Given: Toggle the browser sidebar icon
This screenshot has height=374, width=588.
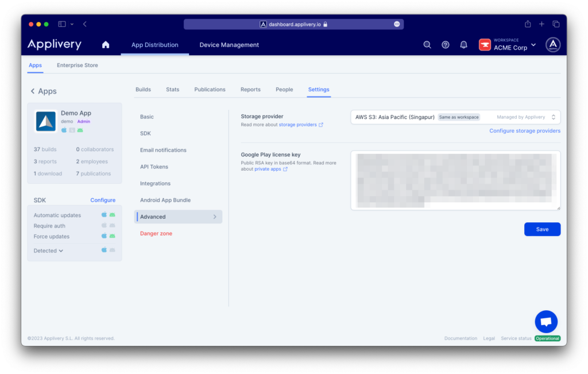Looking at the screenshot, I should point(62,24).
